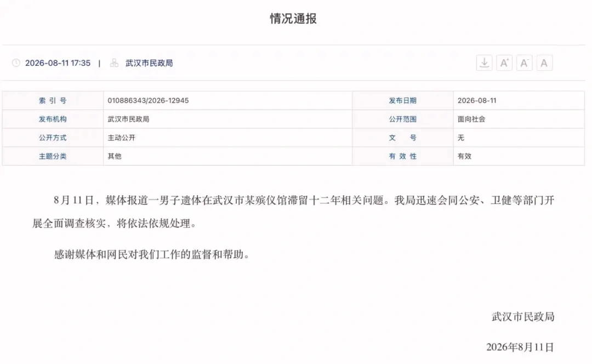592x364 pixels.
Task: Click the clock icon beside publish time
Action: (16, 62)
